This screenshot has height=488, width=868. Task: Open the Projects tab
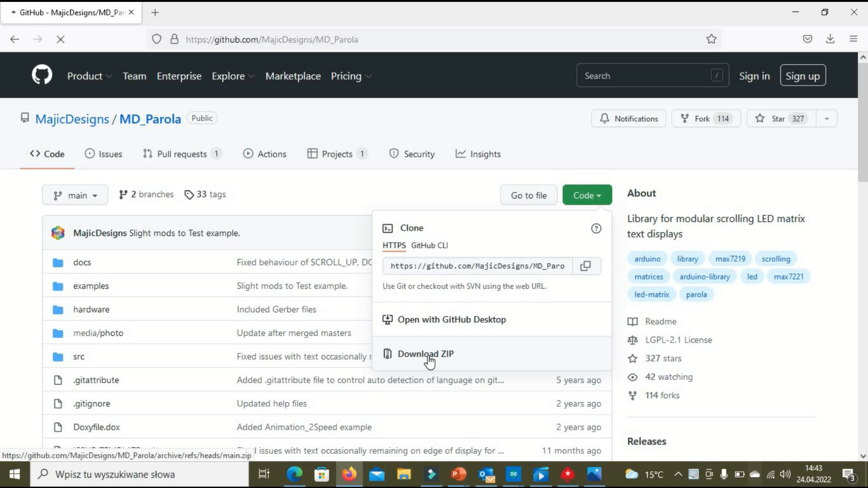click(337, 154)
